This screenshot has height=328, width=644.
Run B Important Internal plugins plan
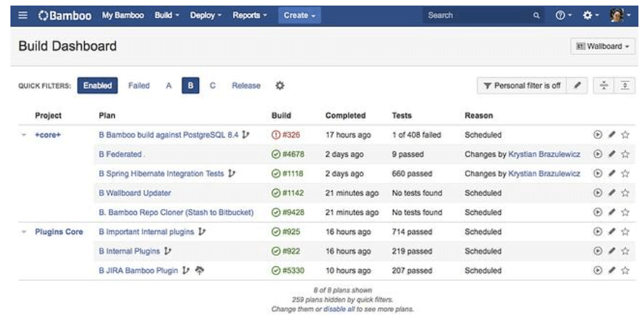pos(597,231)
